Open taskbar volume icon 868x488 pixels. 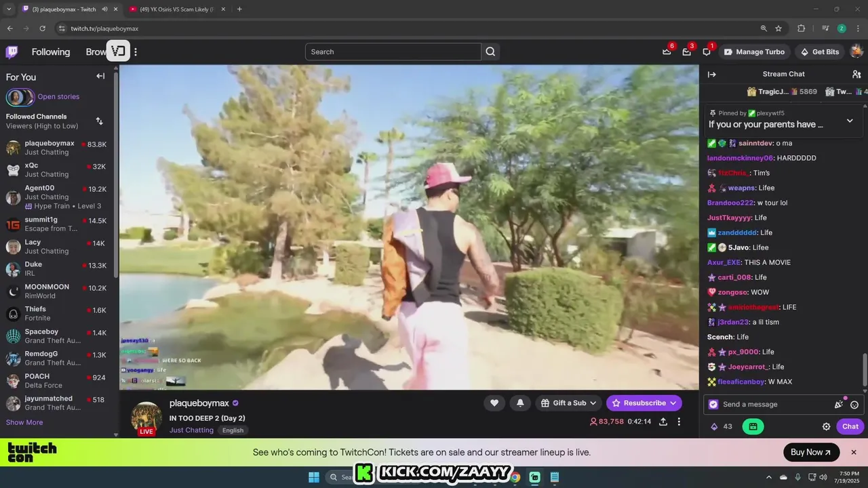823,477
